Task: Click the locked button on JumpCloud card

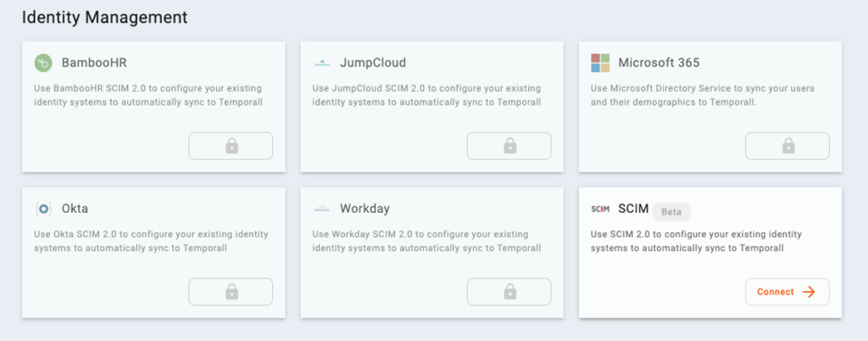Action: (x=509, y=146)
